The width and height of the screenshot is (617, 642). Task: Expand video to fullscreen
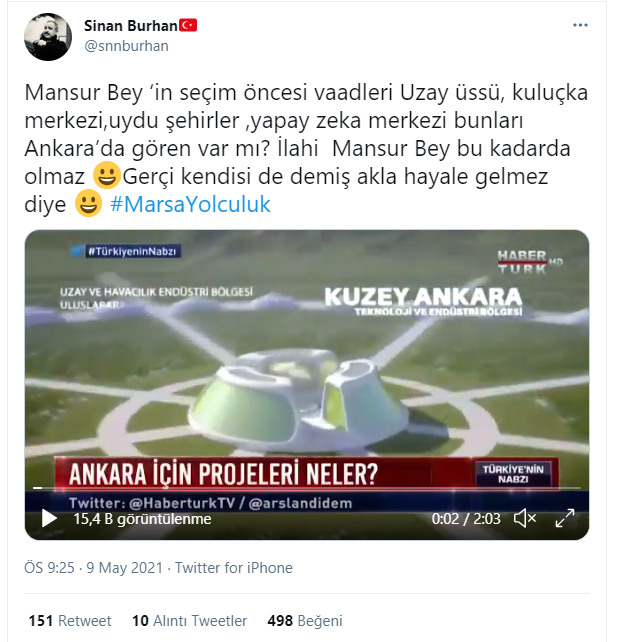[x=565, y=518]
